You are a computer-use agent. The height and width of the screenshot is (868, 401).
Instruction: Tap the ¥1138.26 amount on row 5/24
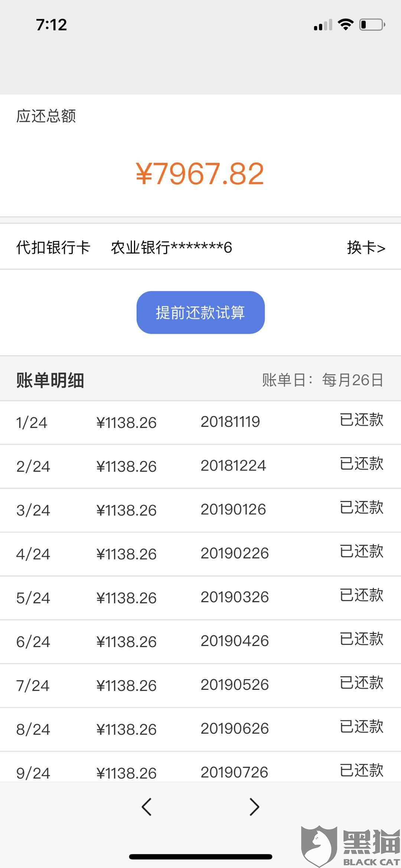pyautogui.click(x=126, y=598)
